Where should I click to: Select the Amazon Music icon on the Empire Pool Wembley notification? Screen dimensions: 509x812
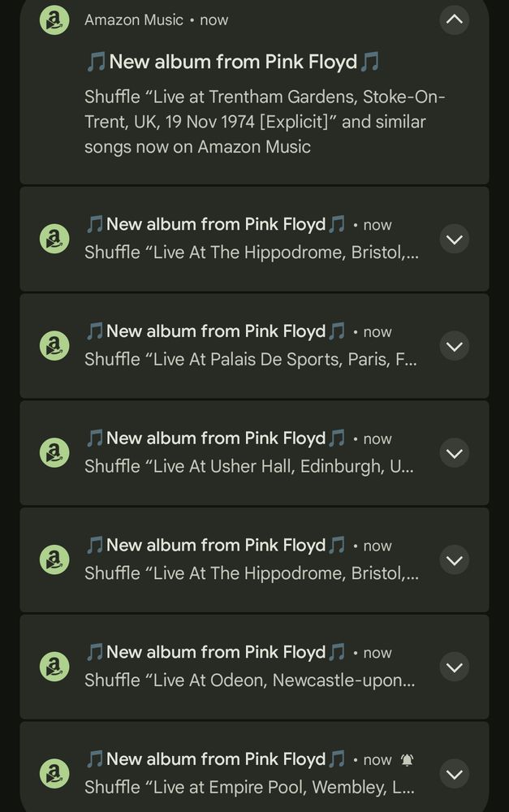pos(54,773)
